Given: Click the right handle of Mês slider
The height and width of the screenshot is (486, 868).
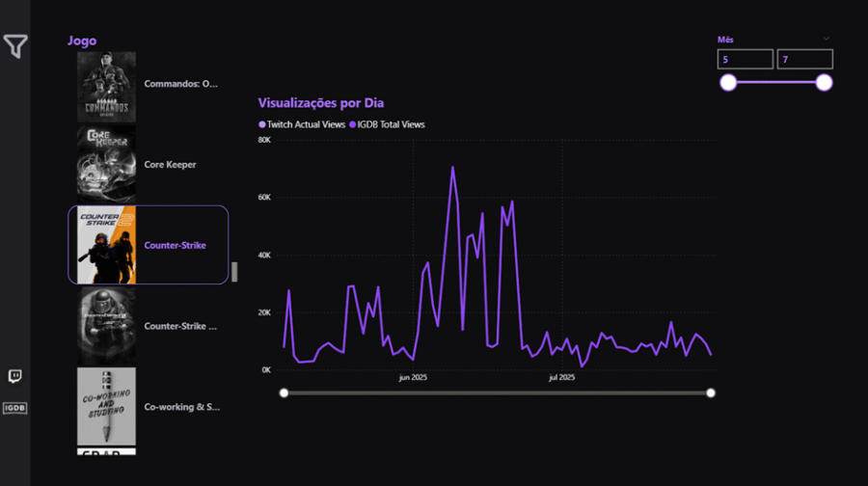Looking at the screenshot, I should pos(824,83).
